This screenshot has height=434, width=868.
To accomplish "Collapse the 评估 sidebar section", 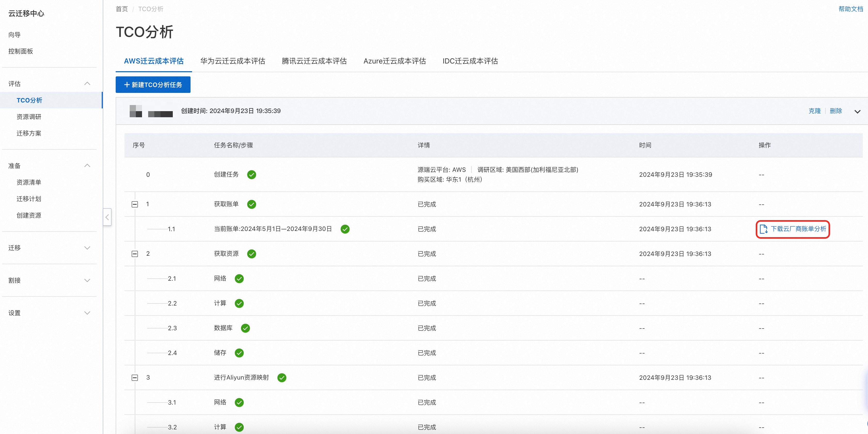I will click(87, 84).
